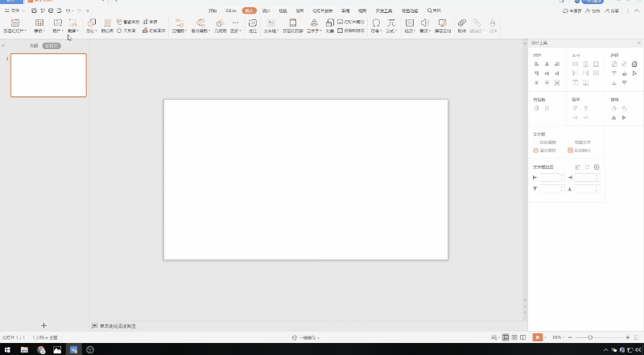
Task: Switch to the Design (设计) ribbon tab
Action: [x=266, y=10]
